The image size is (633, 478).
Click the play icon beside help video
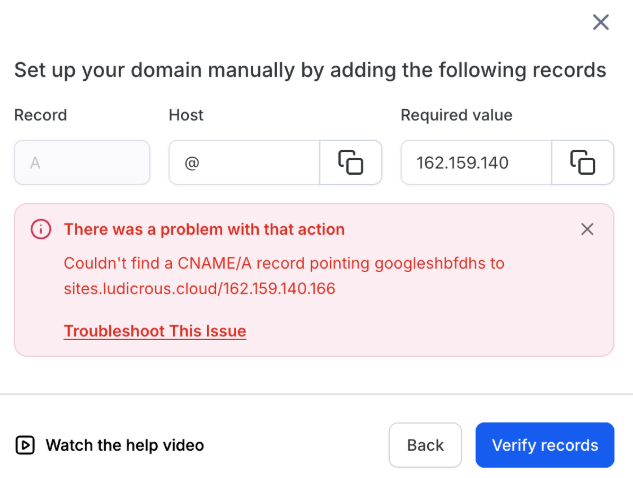click(x=25, y=445)
